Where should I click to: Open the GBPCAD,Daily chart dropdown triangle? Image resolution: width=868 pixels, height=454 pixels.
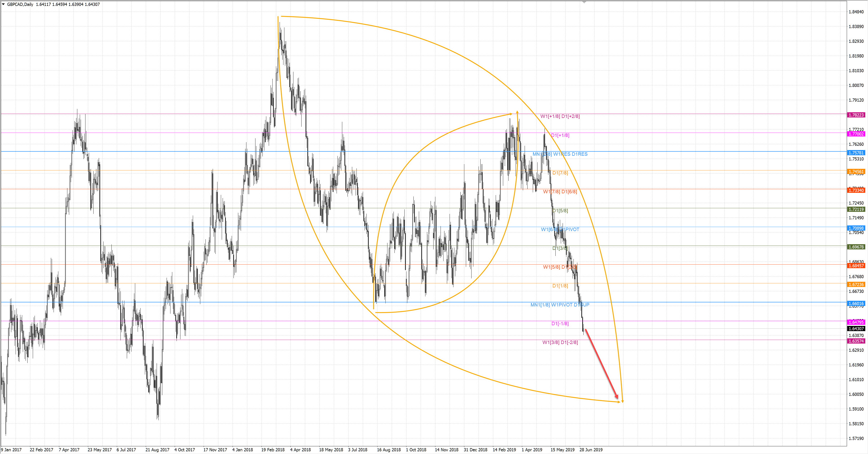(x=3, y=4)
